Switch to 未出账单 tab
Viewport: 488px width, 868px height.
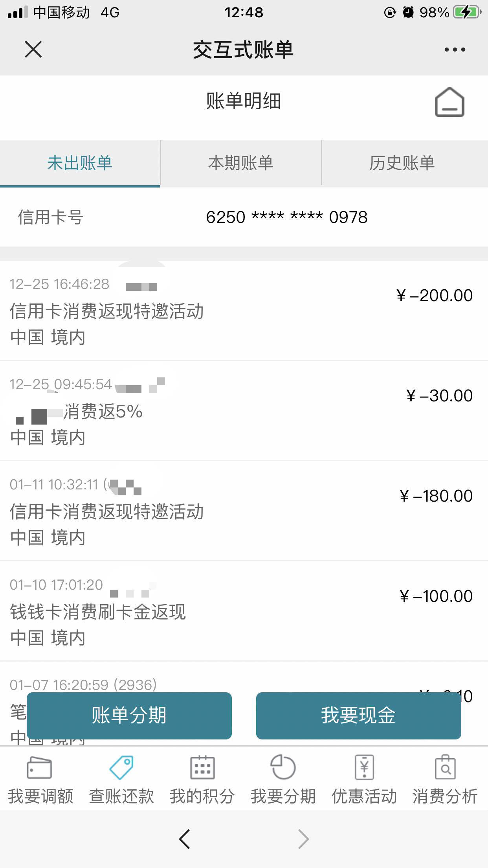click(x=80, y=163)
